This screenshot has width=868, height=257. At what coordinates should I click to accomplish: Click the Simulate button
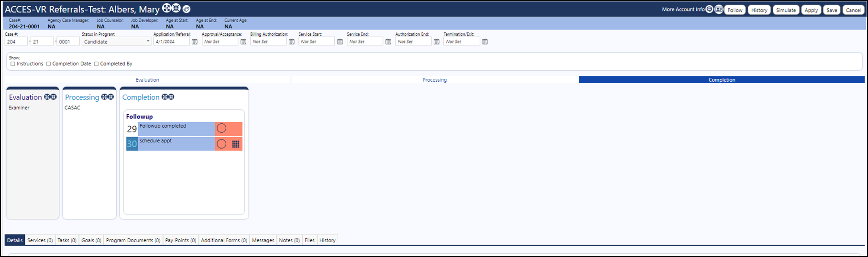(x=786, y=10)
